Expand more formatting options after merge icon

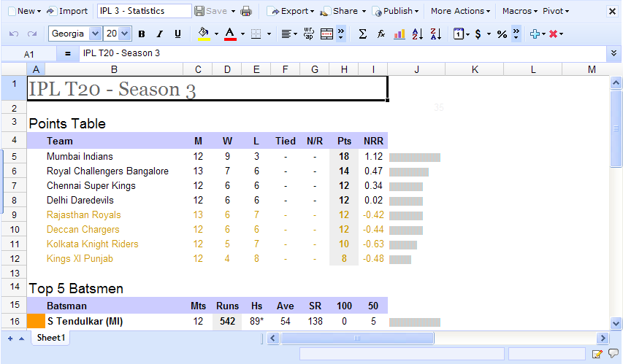[341, 34]
